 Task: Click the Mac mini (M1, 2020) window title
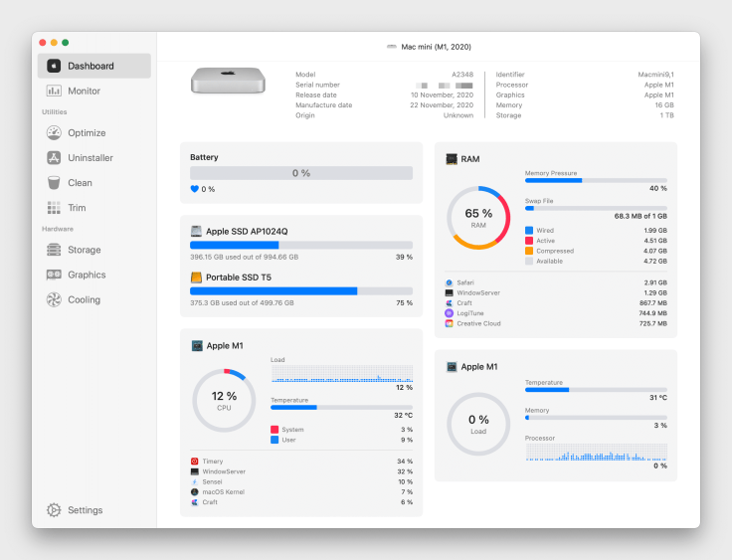pos(436,47)
